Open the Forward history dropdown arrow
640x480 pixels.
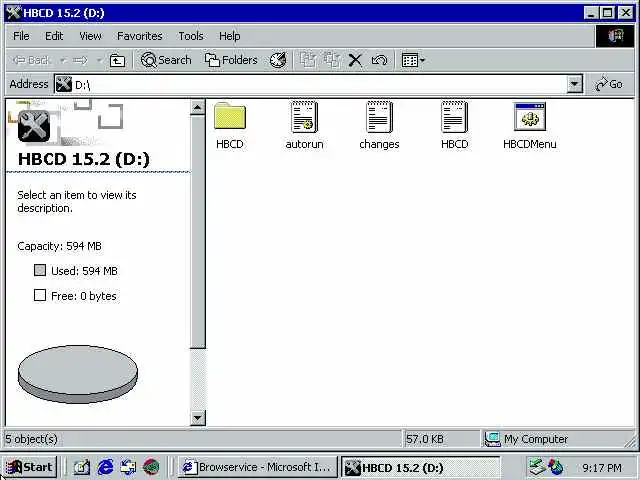click(99, 60)
